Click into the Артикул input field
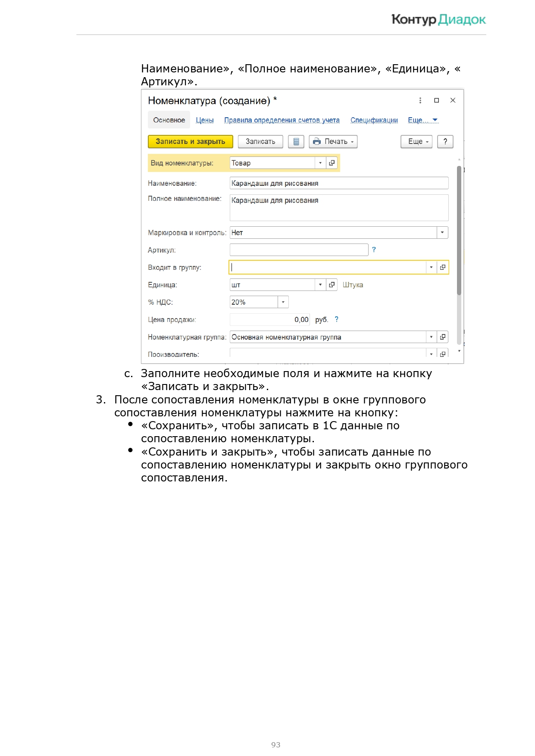 point(299,250)
